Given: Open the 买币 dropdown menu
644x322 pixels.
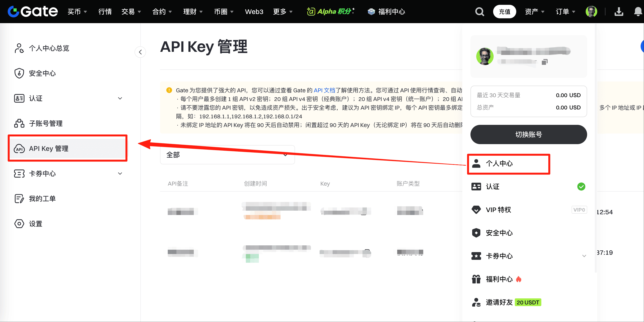Looking at the screenshot, I should coord(77,12).
